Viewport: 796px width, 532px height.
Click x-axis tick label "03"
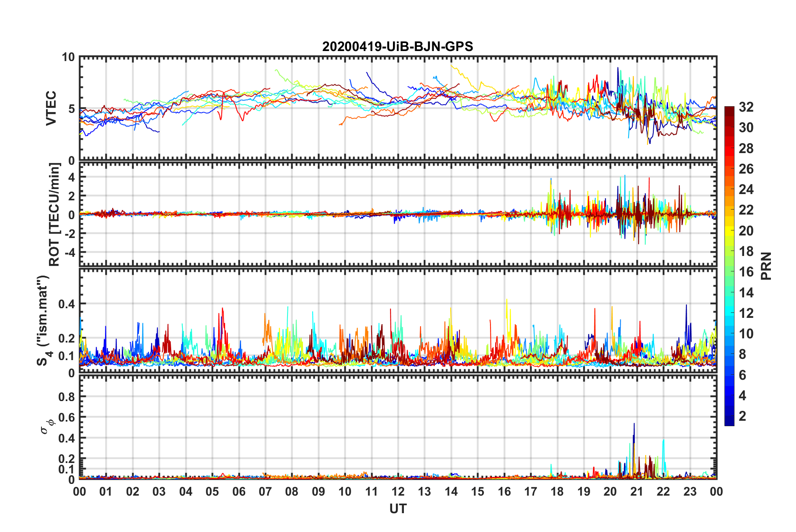click(159, 491)
